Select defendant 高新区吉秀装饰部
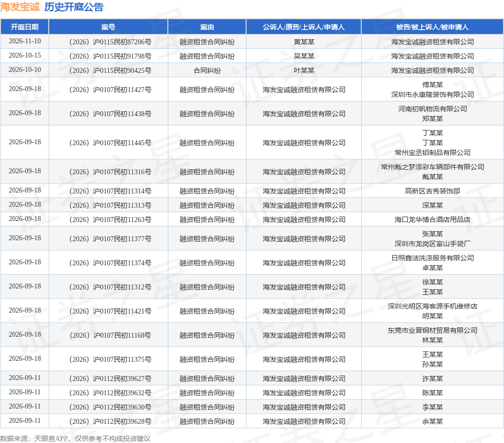 click(432, 191)
